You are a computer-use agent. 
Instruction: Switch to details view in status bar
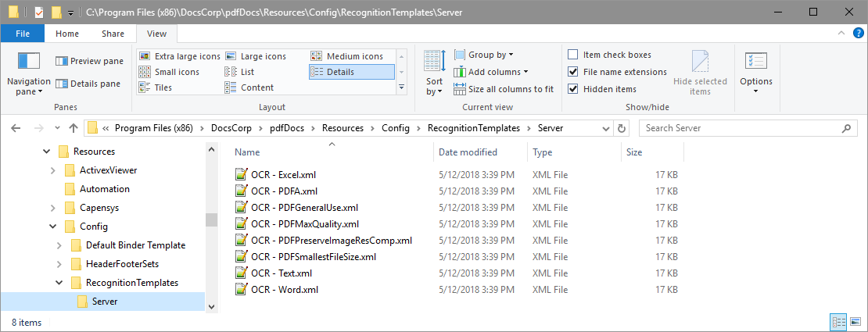[x=838, y=322]
